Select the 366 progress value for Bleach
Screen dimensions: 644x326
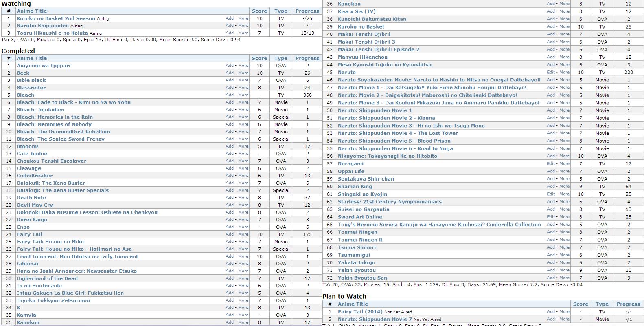click(x=307, y=95)
